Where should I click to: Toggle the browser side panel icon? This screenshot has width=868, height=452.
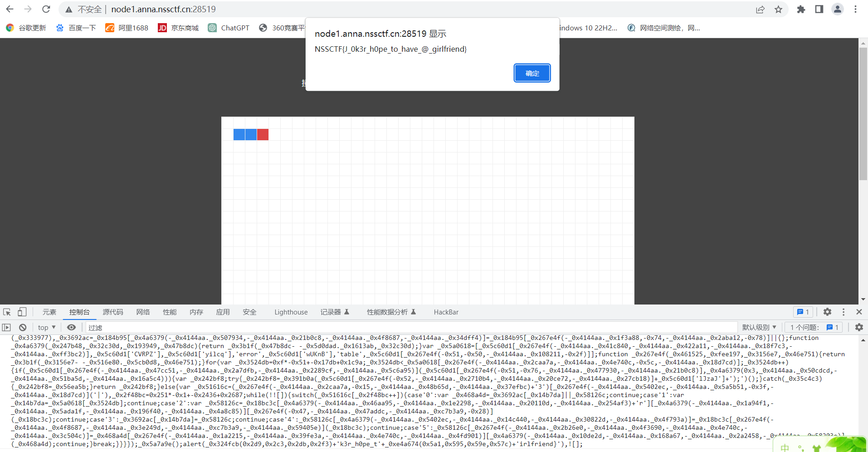point(819,10)
